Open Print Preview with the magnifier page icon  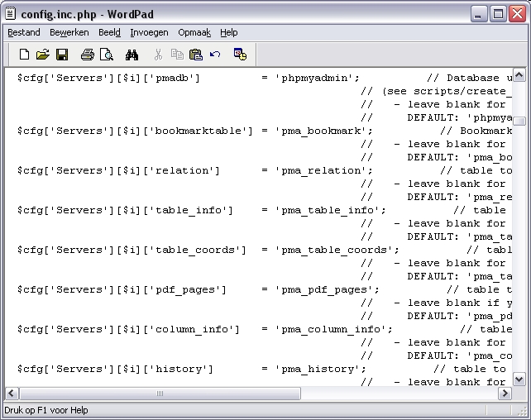107,55
